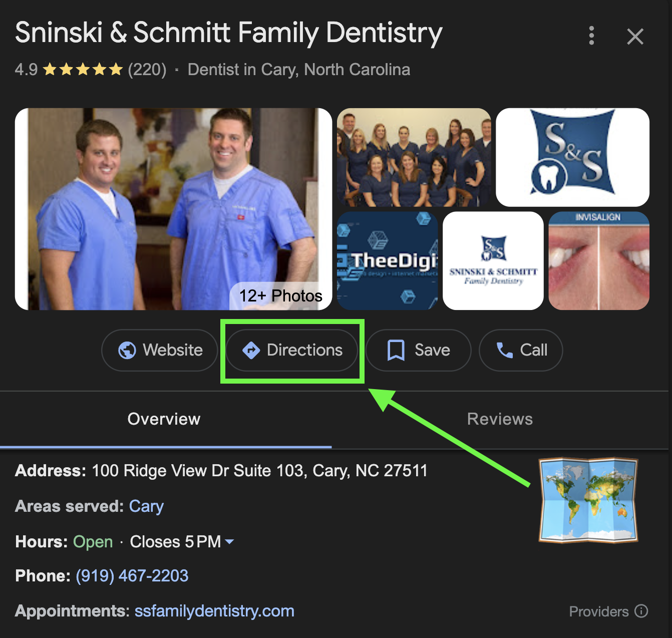Click the 4.9 star rating

pos(69,70)
